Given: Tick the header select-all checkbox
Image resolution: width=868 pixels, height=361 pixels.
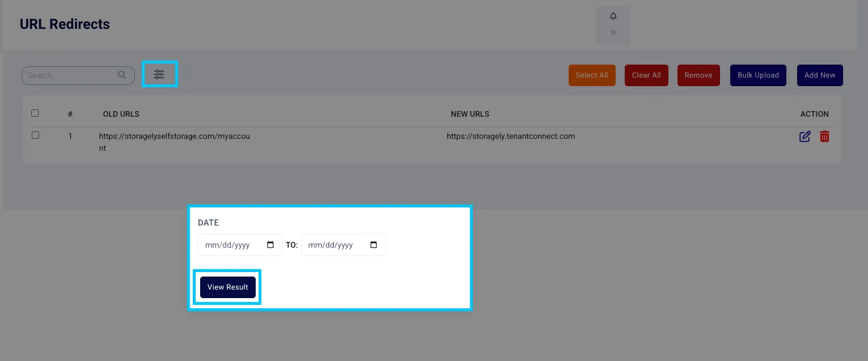Looking at the screenshot, I should click(x=35, y=113).
